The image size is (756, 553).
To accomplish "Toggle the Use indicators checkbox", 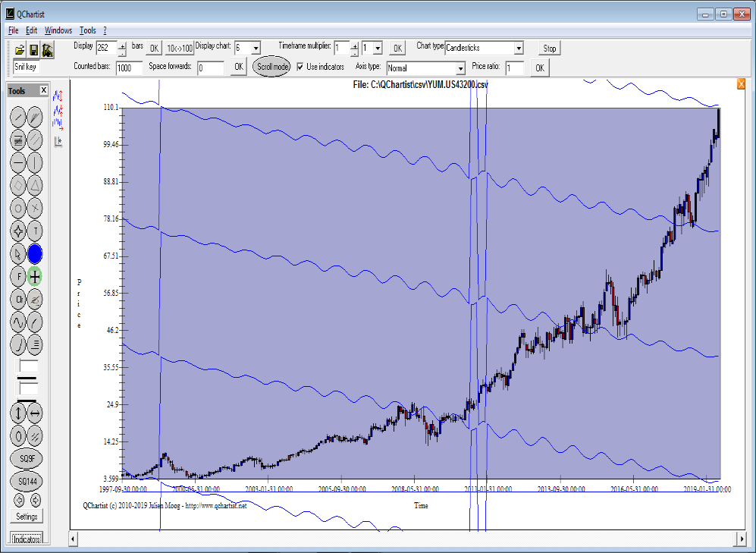I will coord(301,67).
